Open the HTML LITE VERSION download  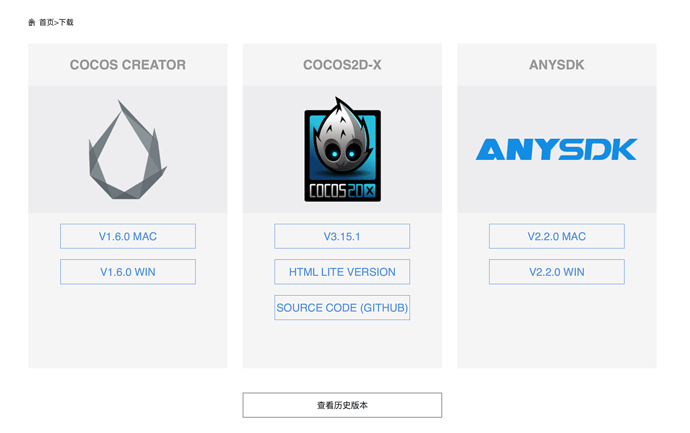click(x=342, y=272)
